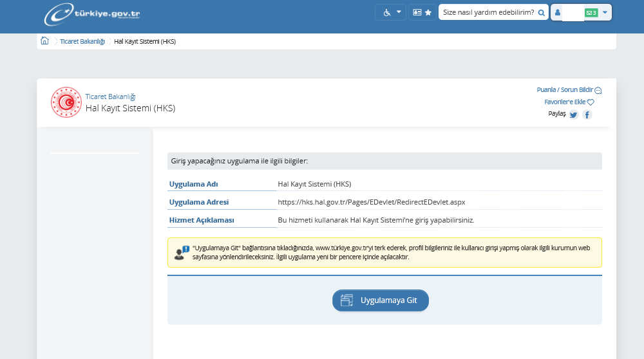Click the 'Hal Kayıt Sistemi (HKS)' page title
This screenshot has width=644, height=359.
point(130,108)
